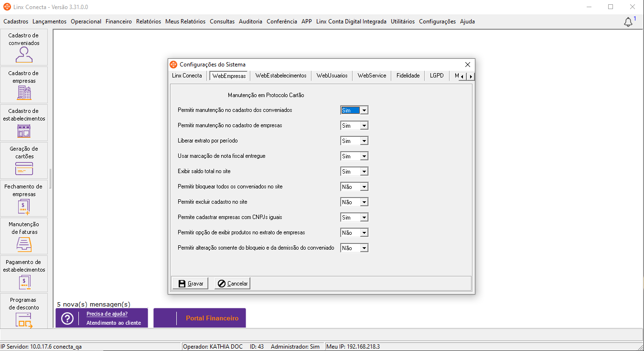The width and height of the screenshot is (644, 351).
Task: Open Cadastro de conveniados sidebar icon
Action: point(24,47)
